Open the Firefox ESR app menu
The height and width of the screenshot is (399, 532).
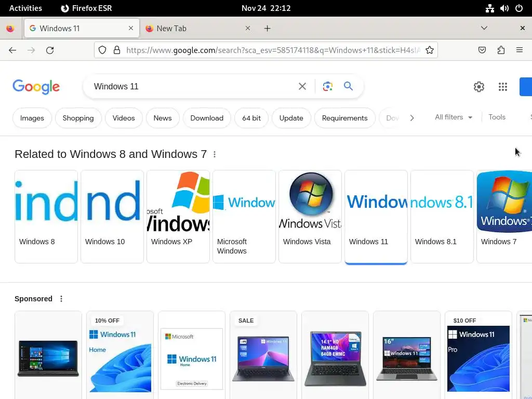[87, 8]
